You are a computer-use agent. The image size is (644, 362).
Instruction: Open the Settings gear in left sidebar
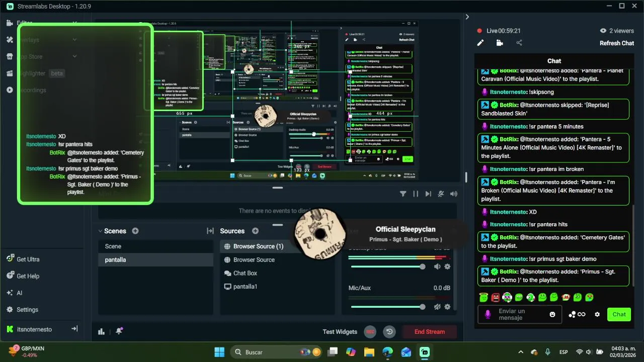(10, 310)
